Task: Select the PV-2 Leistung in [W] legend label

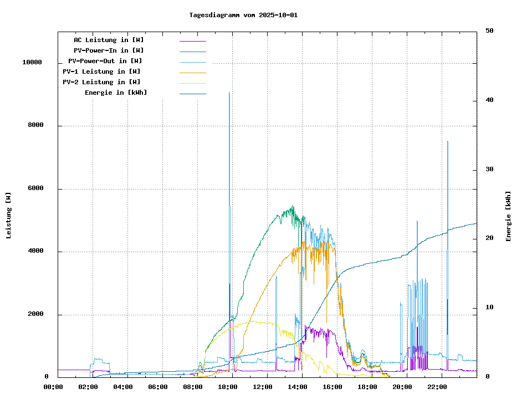Action: click(x=101, y=82)
